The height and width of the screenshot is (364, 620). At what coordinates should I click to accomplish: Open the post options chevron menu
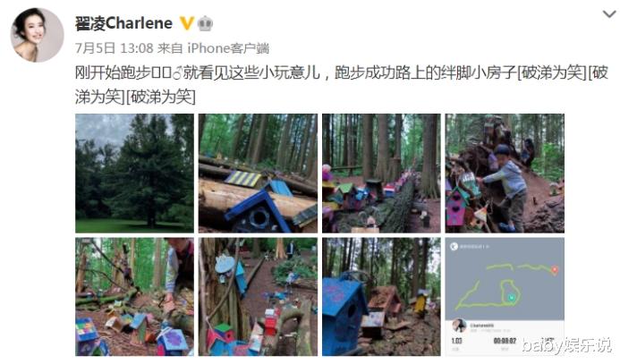[x=609, y=14]
